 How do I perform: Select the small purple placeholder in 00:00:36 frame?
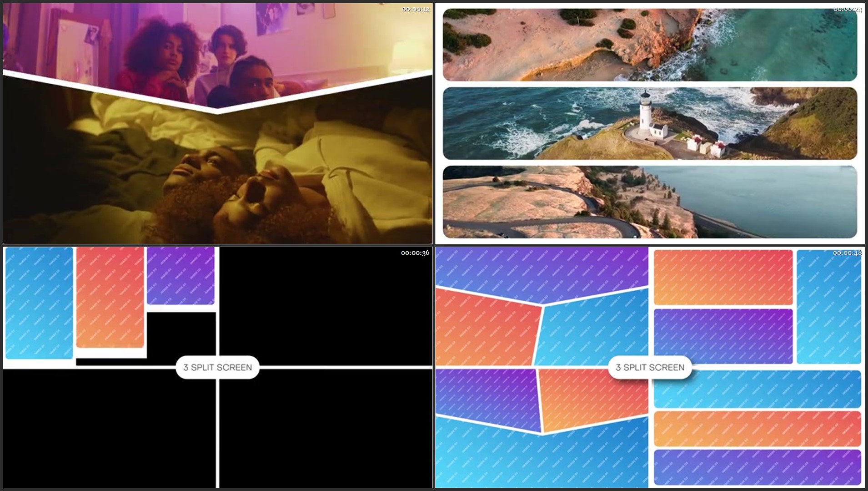[181, 276]
